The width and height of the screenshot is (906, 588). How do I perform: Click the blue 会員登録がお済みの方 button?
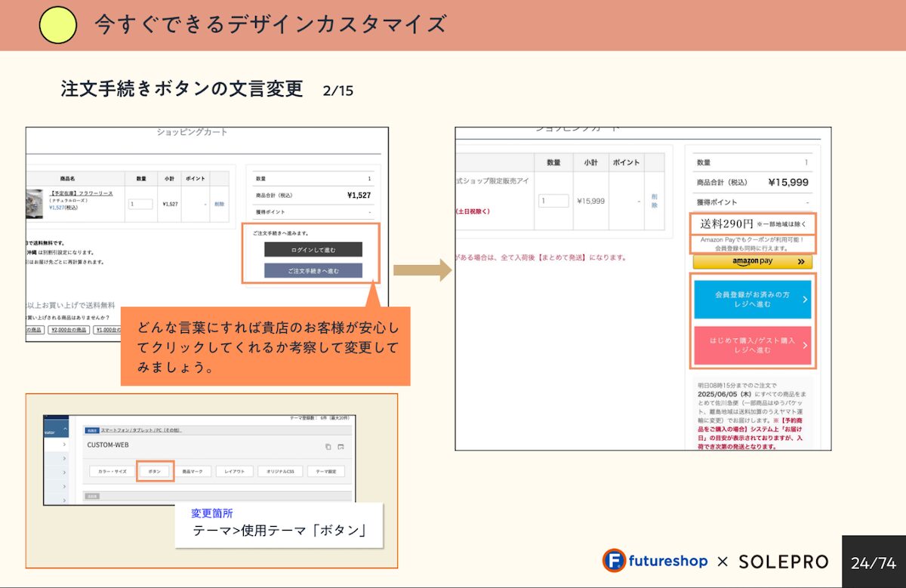[752, 299]
